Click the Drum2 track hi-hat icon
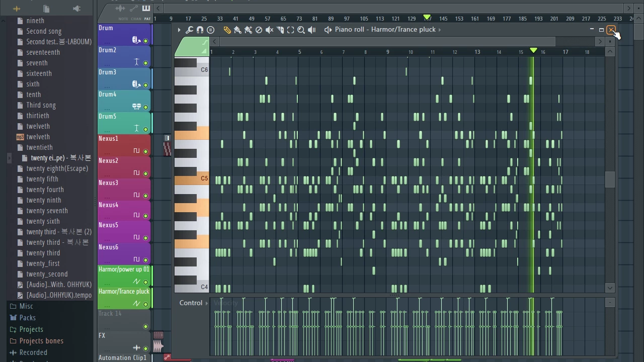This screenshot has width=644, height=362. click(136, 62)
